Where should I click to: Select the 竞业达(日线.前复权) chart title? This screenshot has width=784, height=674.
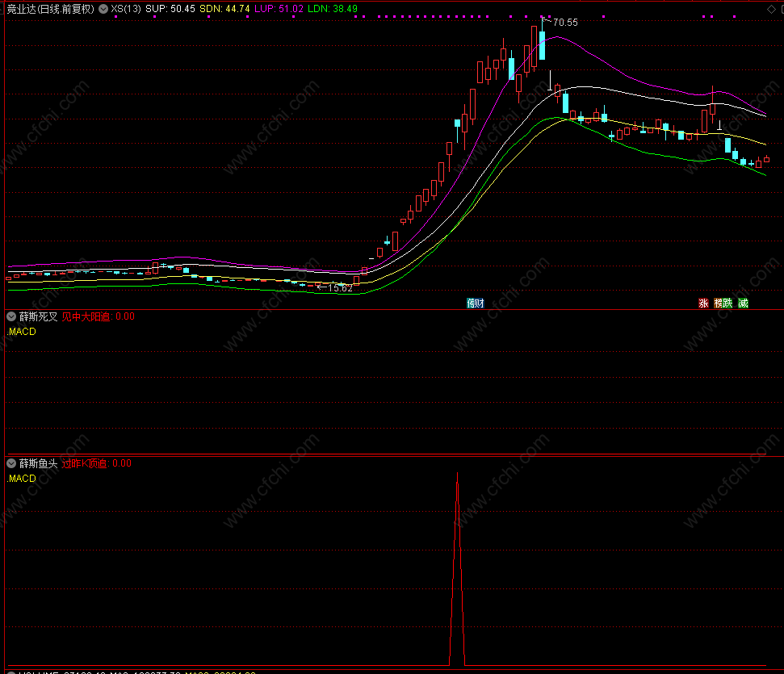(50, 9)
